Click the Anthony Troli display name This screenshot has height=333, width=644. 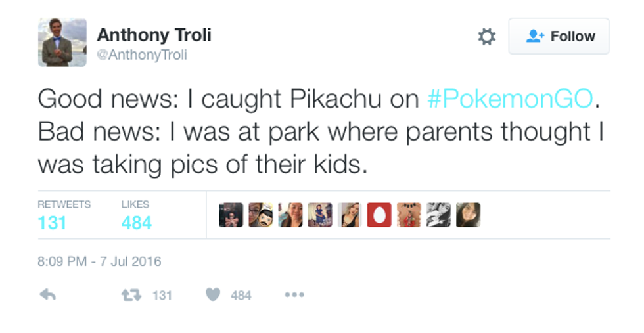pyautogui.click(x=154, y=35)
